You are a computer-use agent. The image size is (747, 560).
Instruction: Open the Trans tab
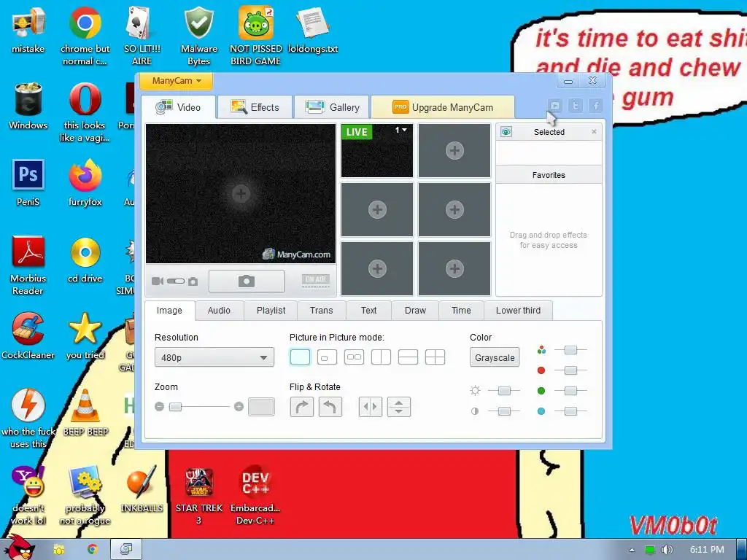[322, 311]
